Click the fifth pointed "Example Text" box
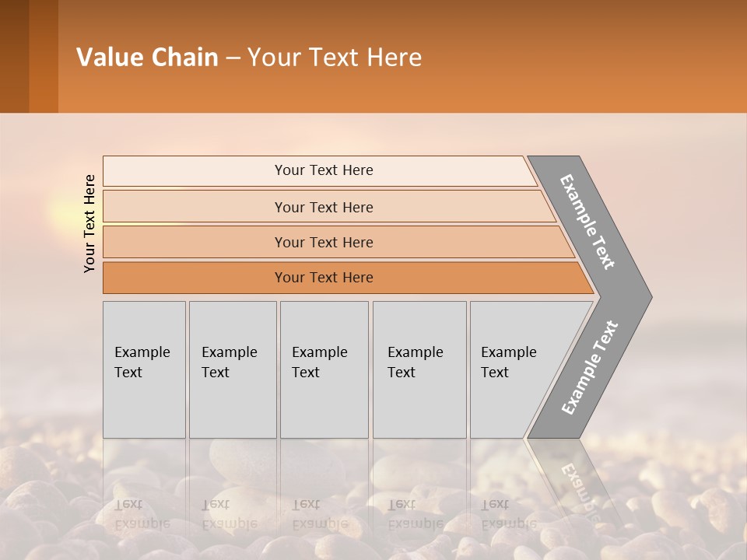 [x=510, y=362]
